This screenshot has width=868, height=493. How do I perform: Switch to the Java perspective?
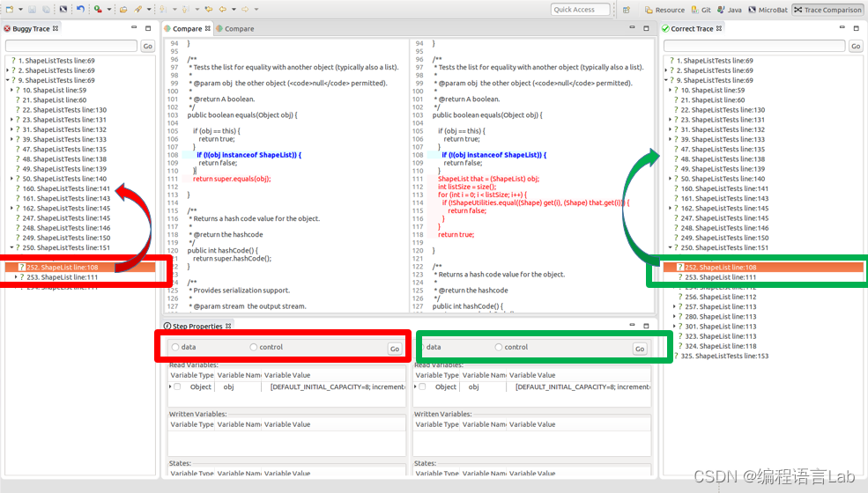coord(730,10)
